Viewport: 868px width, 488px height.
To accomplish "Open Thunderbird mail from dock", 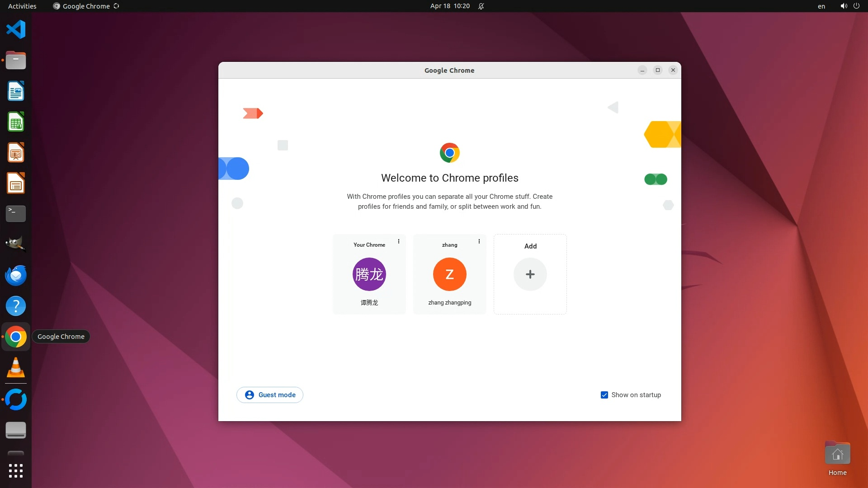I will (x=16, y=275).
